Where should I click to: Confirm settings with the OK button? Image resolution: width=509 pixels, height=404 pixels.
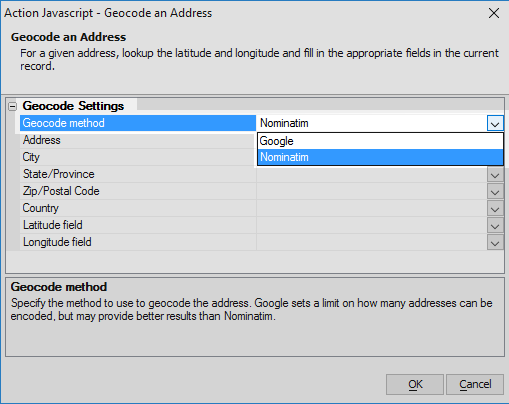click(x=415, y=384)
